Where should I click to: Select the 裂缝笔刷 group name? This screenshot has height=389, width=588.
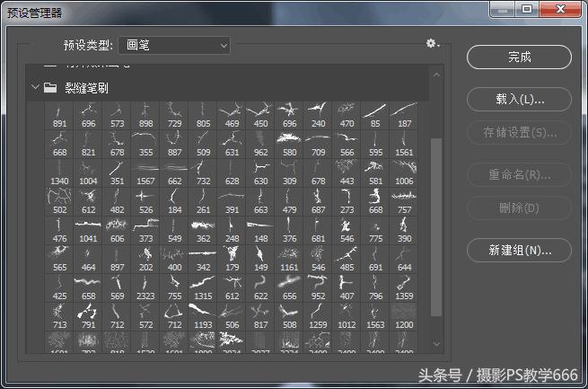coord(86,88)
